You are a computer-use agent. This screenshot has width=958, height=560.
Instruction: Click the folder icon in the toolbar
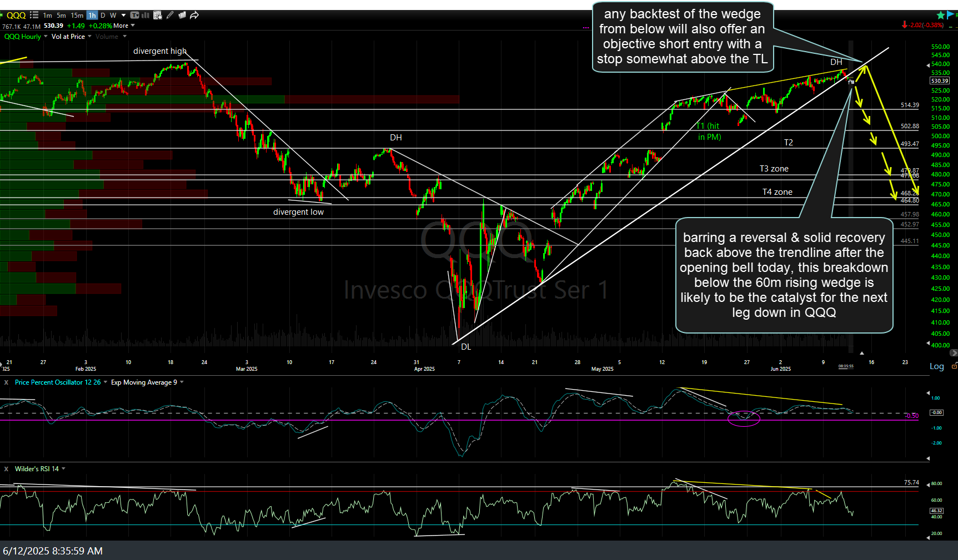tap(182, 15)
